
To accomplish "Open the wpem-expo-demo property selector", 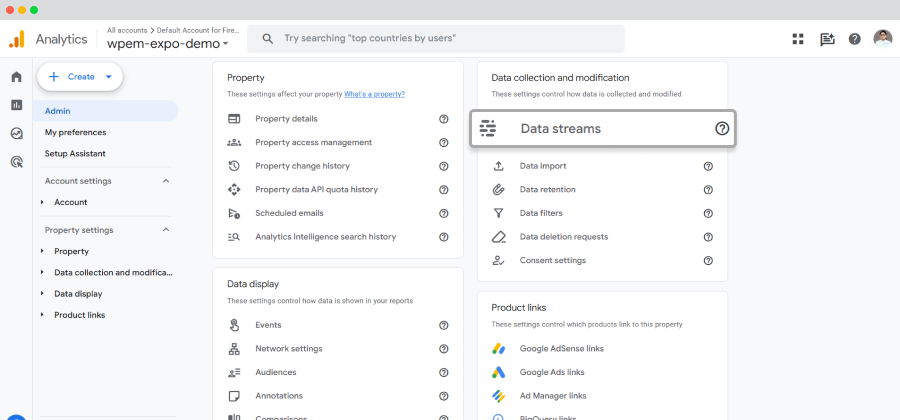I will (x=168, y=44).
